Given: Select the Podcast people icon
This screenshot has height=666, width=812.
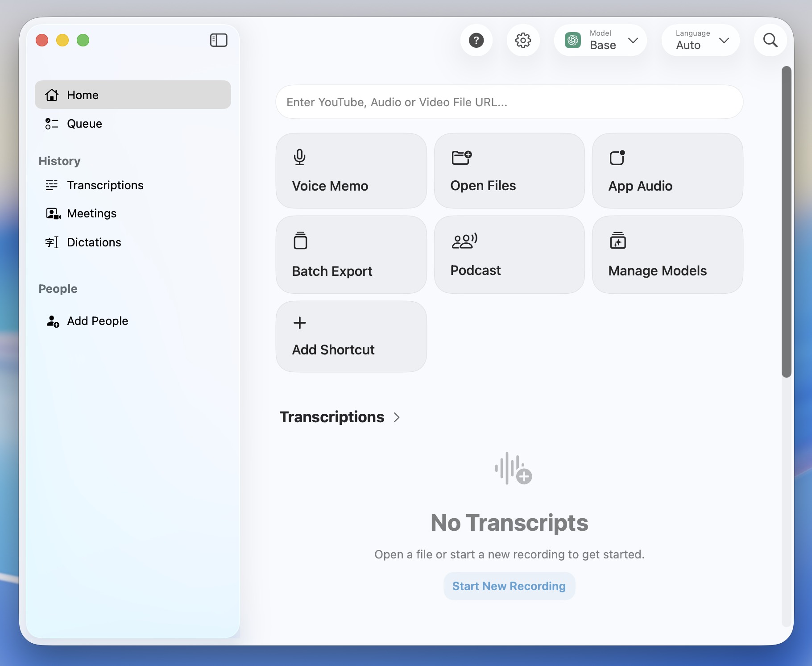Looking at the screenshot, I should tap(464, 241).
